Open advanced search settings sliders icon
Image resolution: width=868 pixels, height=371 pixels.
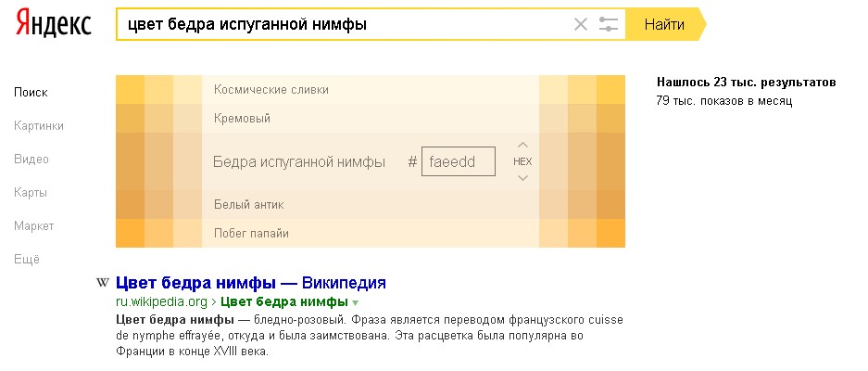pos(609,25)
